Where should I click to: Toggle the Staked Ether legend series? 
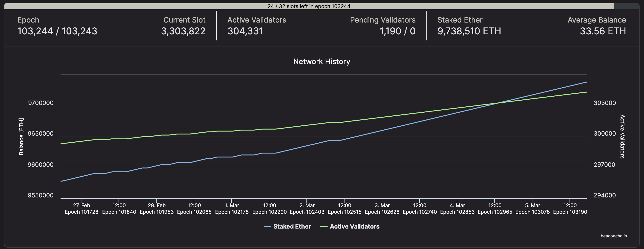[287, 226]
